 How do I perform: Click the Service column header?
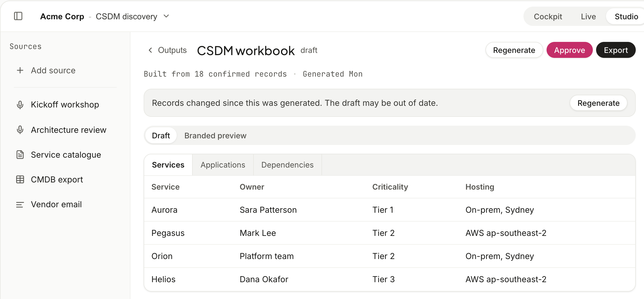165,187
